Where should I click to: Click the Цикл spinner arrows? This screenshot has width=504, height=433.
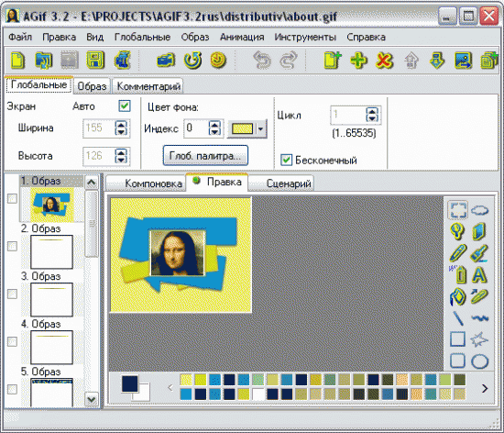372,115
